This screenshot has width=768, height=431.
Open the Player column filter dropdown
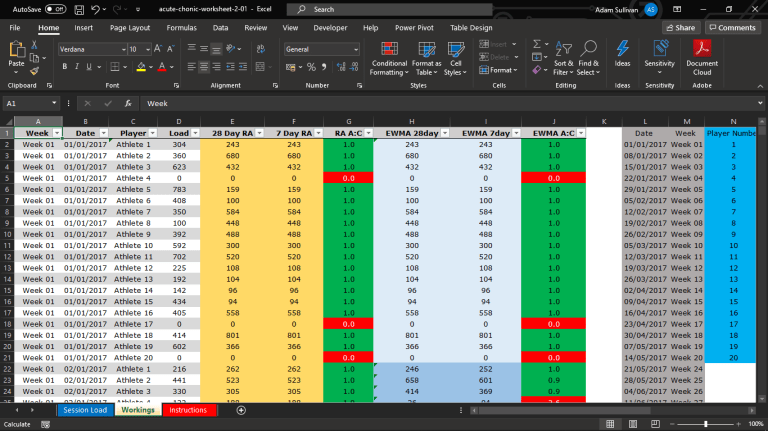tap(152, 133)
